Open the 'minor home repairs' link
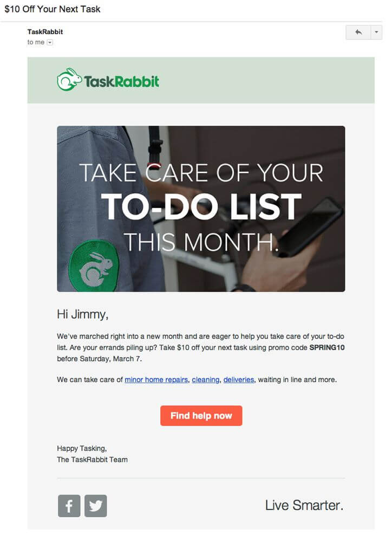 tap(156, 379)
